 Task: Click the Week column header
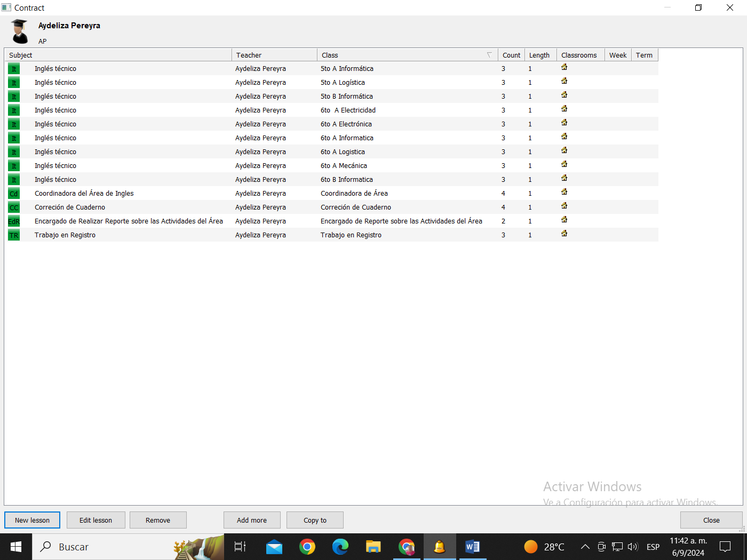coord(618,55)
